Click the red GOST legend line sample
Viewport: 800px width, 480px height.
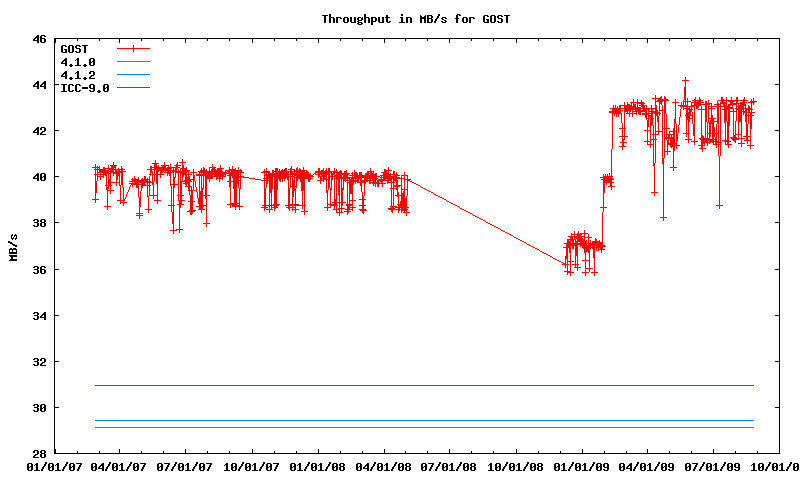pos(133,48)
